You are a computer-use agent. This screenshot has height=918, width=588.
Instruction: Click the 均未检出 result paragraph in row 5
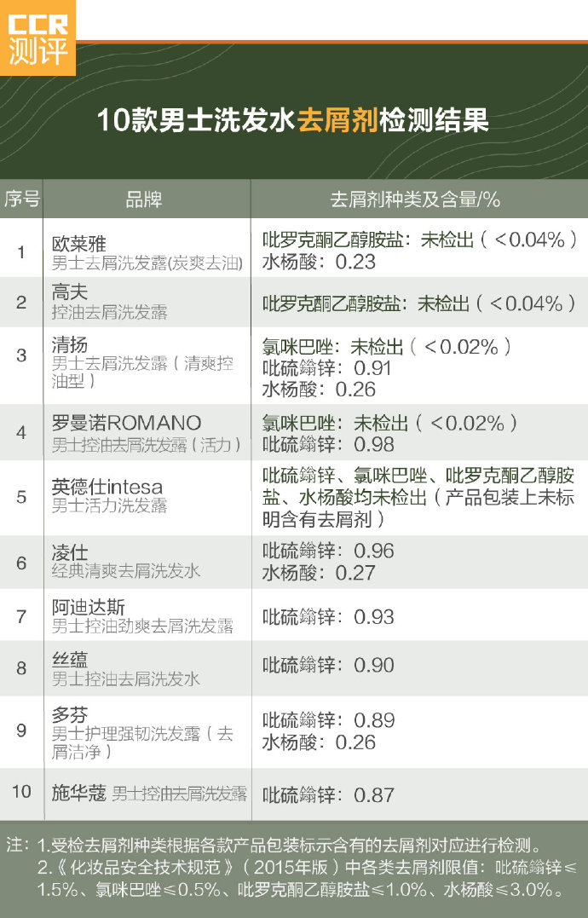[418, 497]
